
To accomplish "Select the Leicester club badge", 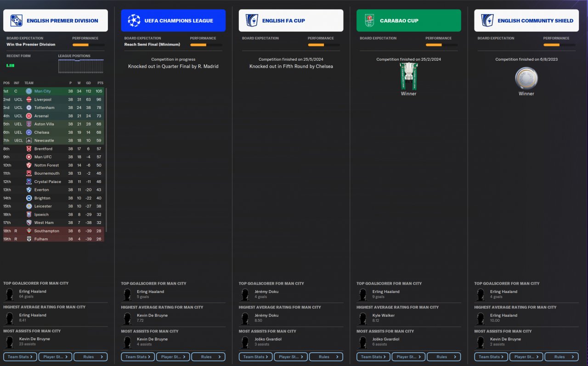I will [x=29, y=206].
